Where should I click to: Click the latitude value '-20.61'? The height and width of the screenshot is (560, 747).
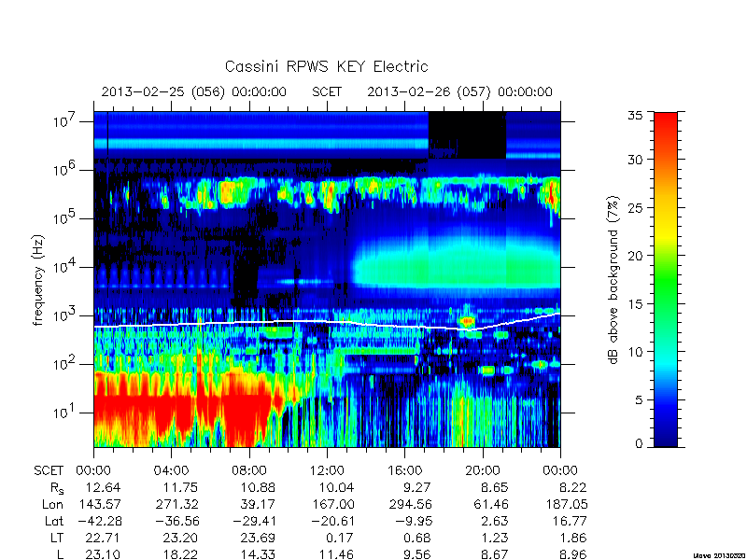333,522
